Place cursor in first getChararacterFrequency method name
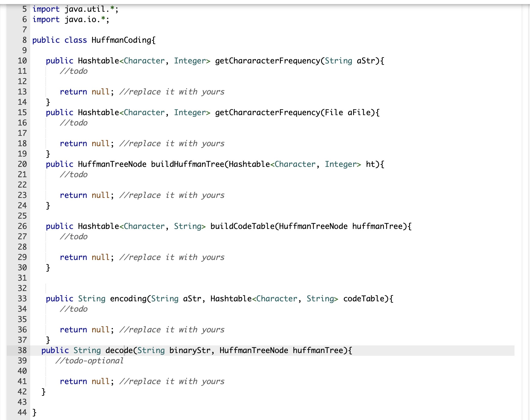 pyautogui.click(x=267, y=61)
